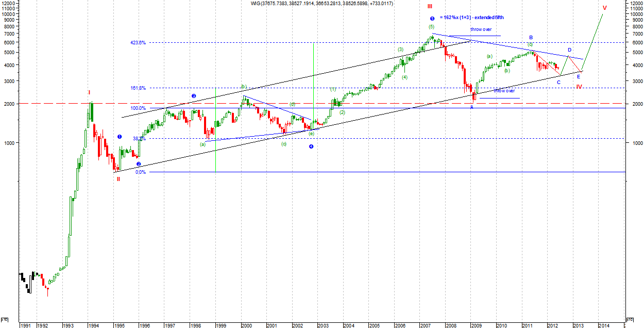The image size is (644, 328).
Task: Click the 423.6% Fibonacci level label
Action: pos(138,43)
